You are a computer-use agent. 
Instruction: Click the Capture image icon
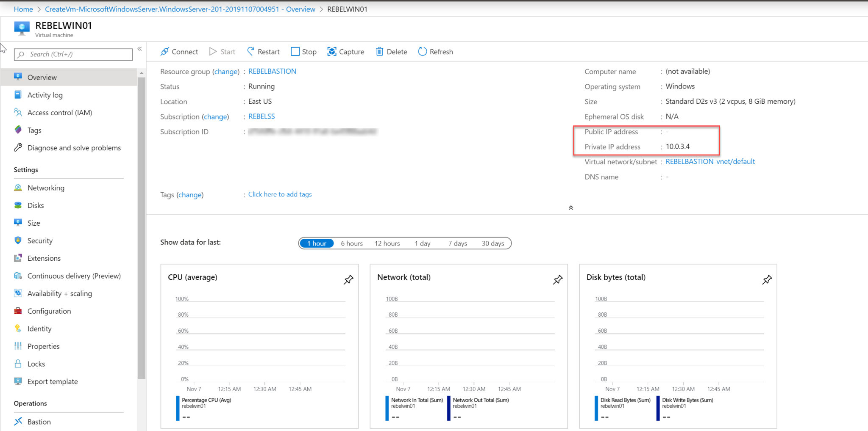pos(332,52)
